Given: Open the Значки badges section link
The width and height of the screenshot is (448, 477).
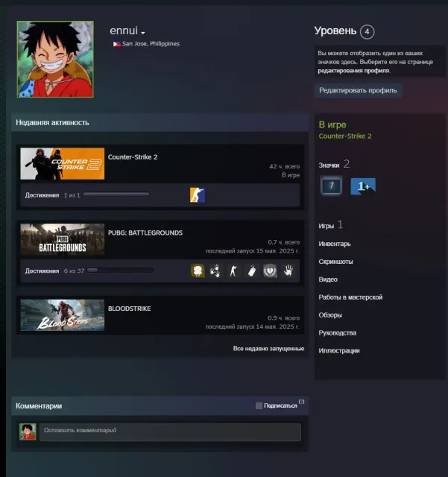Looking at the screenshot, I should pyautogui.click(x=329, y=165).
